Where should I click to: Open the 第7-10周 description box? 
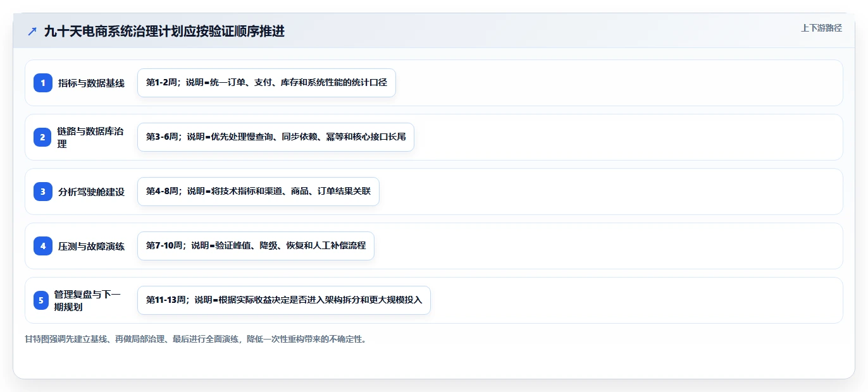point(256,246)
